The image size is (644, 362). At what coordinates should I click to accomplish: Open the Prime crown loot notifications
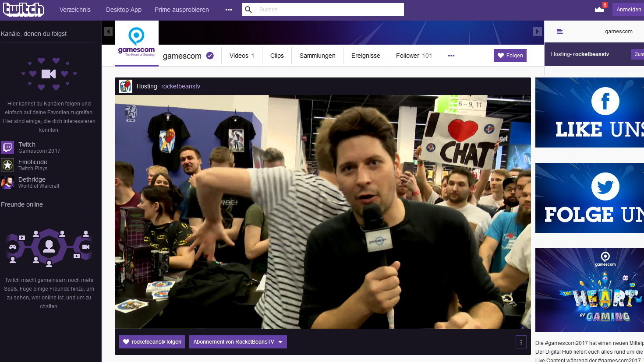pyautogui.click(x=599, y=9)
